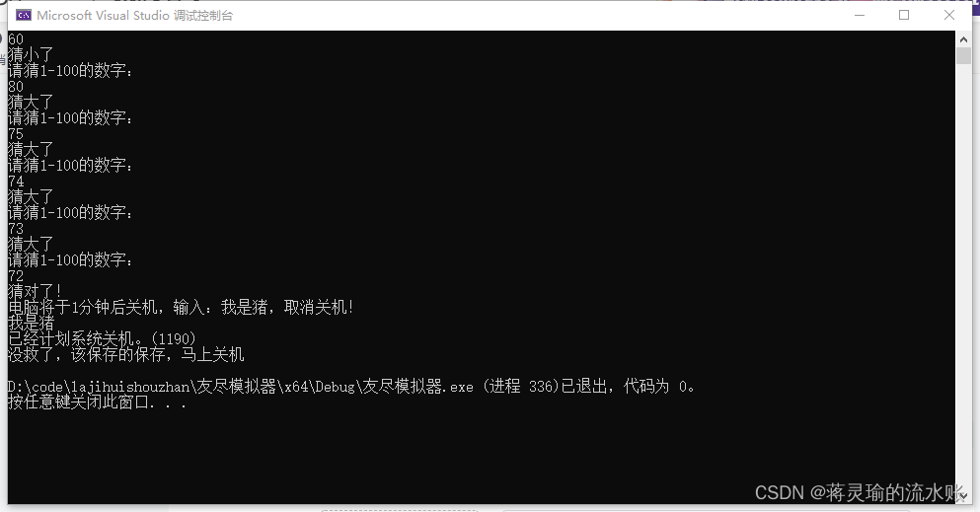Click the CSDN @蒋灵瑜的流水账 watermark
This screenshot has width=980, height=512.
[860, 492]
